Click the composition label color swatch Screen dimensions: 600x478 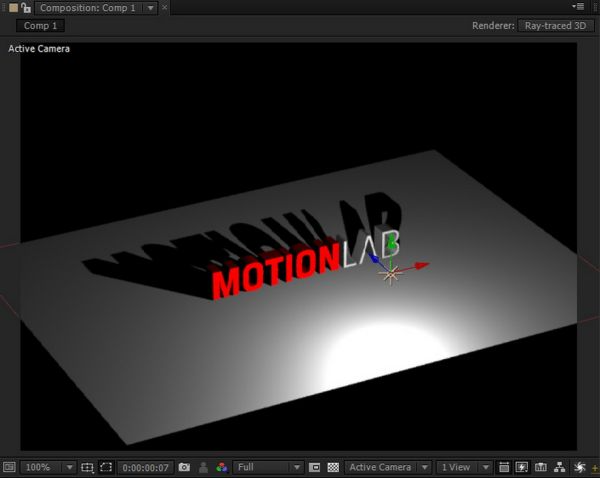13,8
